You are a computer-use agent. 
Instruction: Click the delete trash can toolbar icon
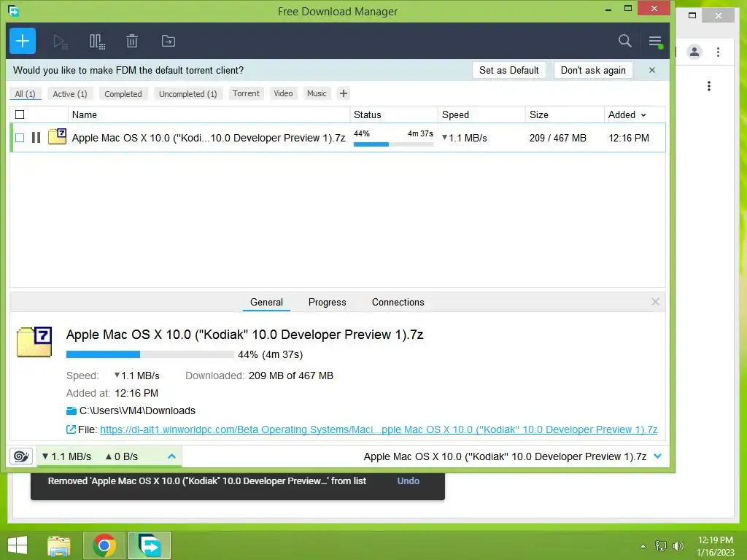coord(132,42)
